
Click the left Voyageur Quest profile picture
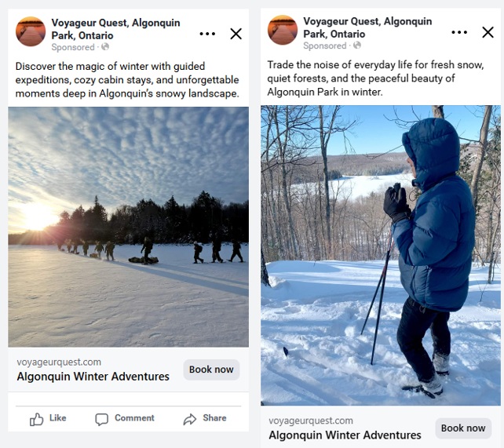[x=31, y=31]
